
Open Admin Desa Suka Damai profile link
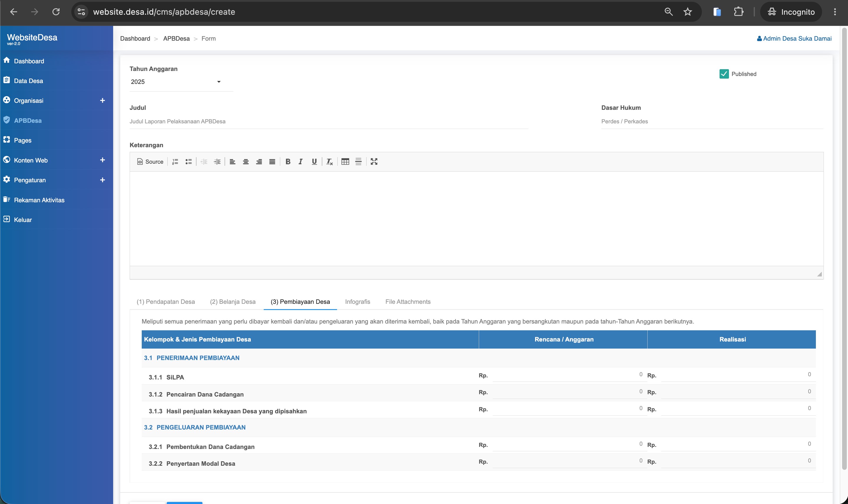tap(794, 39)
